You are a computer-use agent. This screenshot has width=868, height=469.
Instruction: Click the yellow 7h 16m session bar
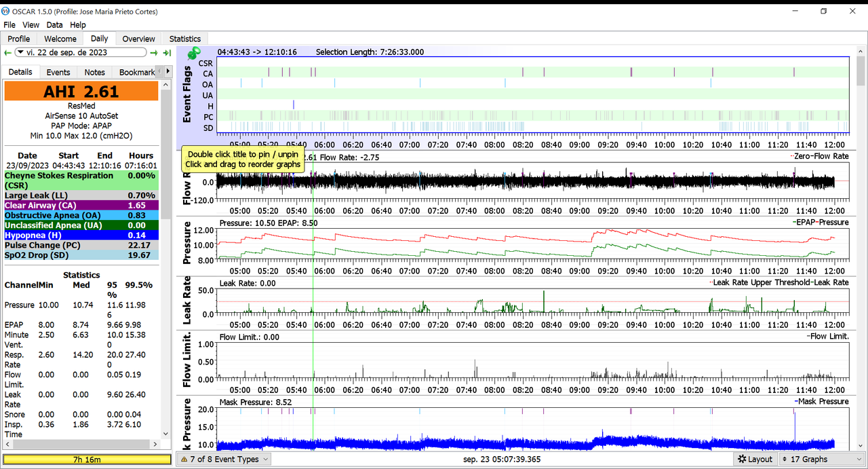[87, 459]
